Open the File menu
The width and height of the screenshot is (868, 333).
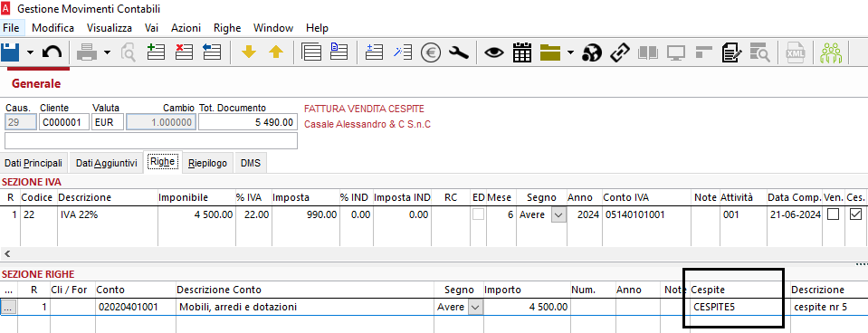click(x=11, y=28)
